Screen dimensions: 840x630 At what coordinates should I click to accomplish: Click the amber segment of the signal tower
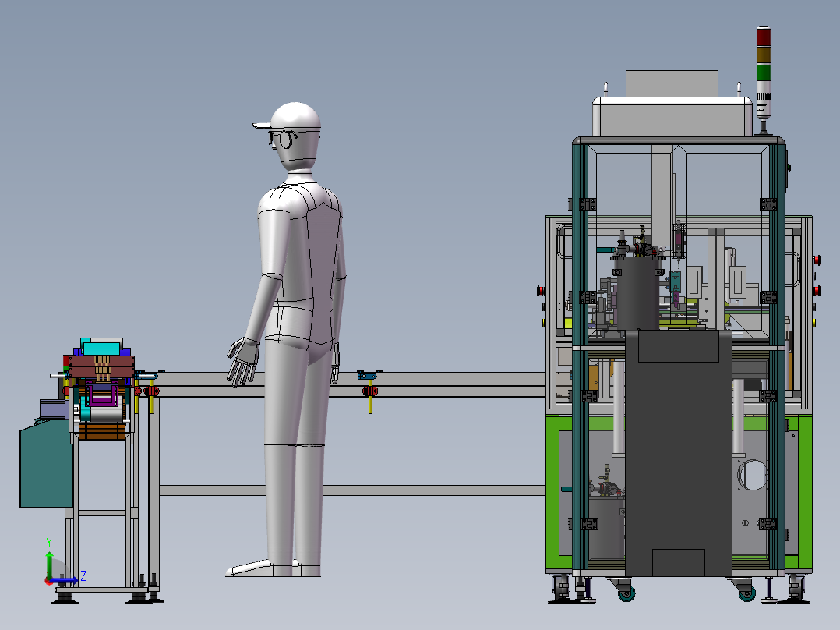point(764,55)
